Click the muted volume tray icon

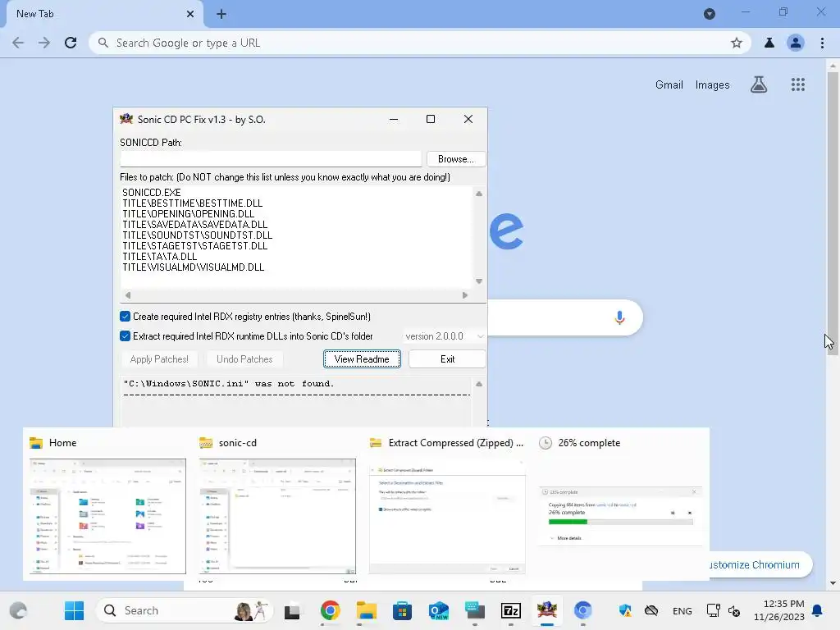click(x=734, y=611)
